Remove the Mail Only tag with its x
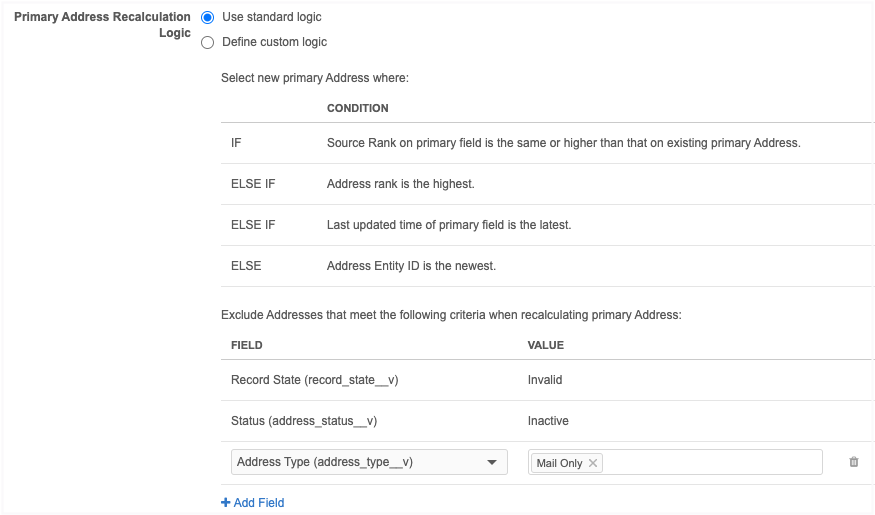875x515 pixels. [x=593, y=463]
